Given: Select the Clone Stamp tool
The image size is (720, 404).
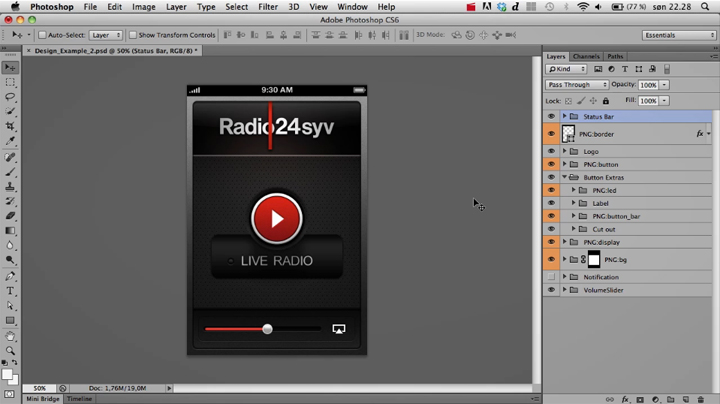Looking at the screenshot, I should (x=10, y=187).
